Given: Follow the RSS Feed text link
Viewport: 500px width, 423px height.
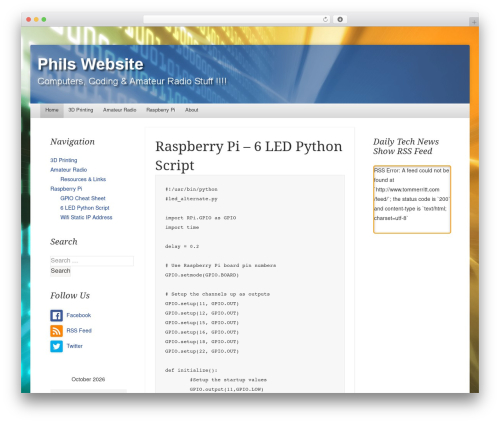Looking at the screenshot, I should click(79, 331).
